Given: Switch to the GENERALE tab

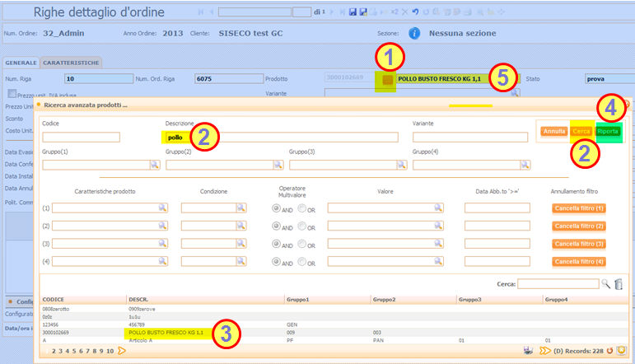Looking at the screenshot, I should (x=21, y=63).
